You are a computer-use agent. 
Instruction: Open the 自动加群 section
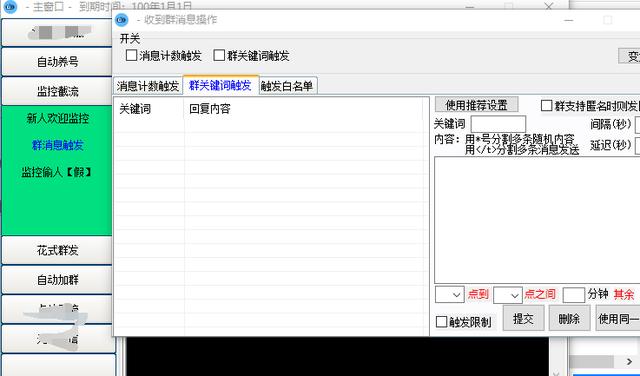[x=57, y=280]
